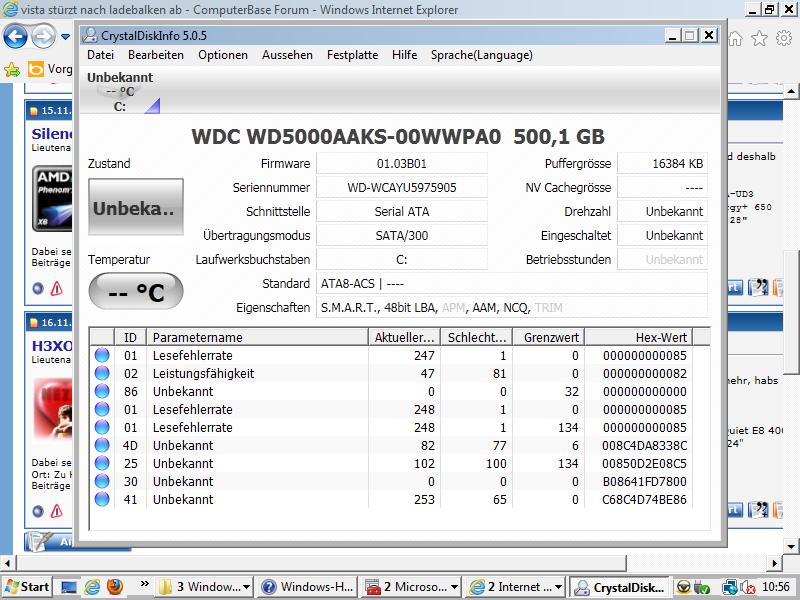Open the Aussehen menu
This screenshot has height=600, width=800.
[x=287, y=55]
